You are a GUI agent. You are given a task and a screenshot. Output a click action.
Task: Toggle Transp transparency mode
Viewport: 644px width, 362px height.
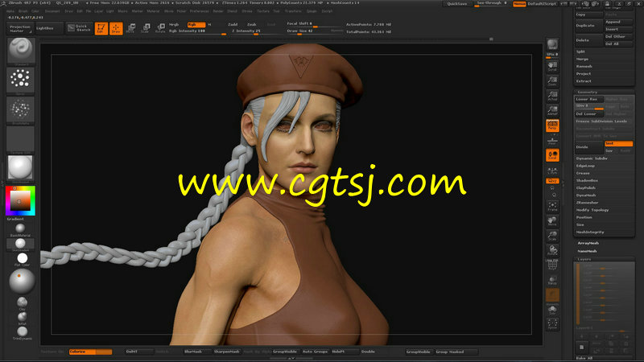[552, 281]
